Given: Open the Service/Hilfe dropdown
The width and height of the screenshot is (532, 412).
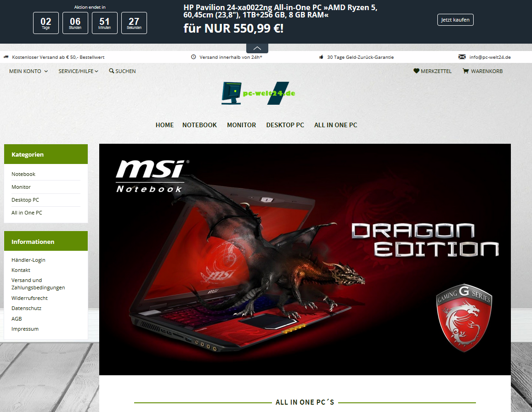Looking at the screenshot, I should pos(79,71).
